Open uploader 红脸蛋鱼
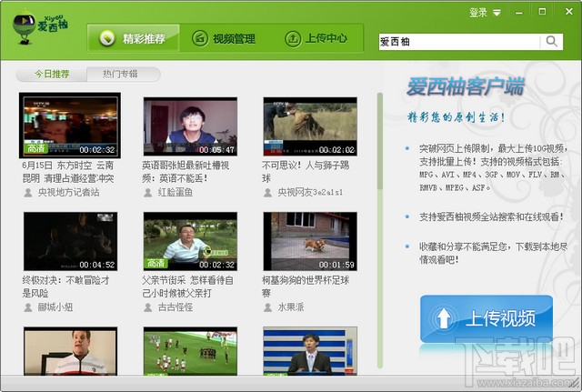 point(176,192)
